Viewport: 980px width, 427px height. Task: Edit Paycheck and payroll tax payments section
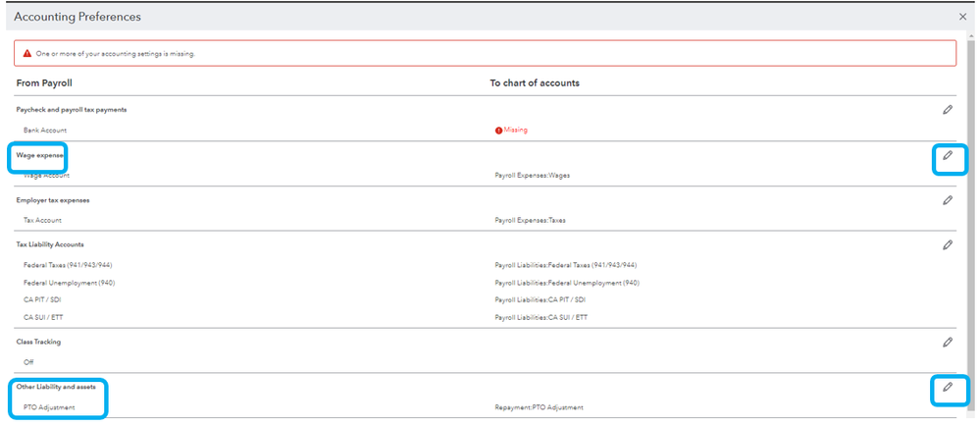tap(947, 110)
